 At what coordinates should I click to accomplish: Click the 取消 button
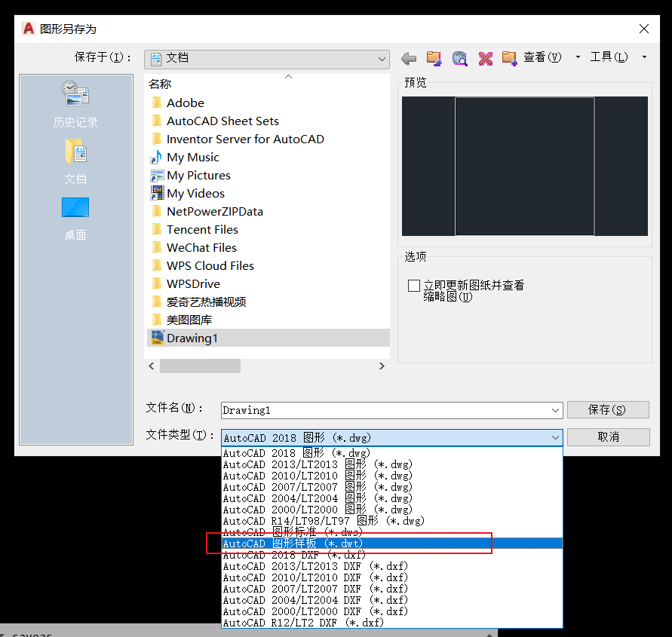[x=608, y=437]
